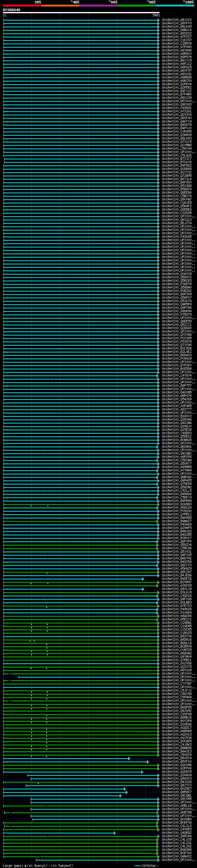This screenshot has width=197, height=868.
Task: Select hit label UniRef100_B7S3I7
Action: pyautogui.click(x=177, y=159)
